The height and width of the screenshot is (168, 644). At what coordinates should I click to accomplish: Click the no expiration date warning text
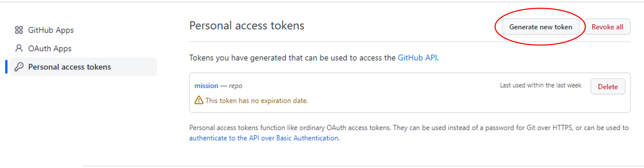point(256,101)
